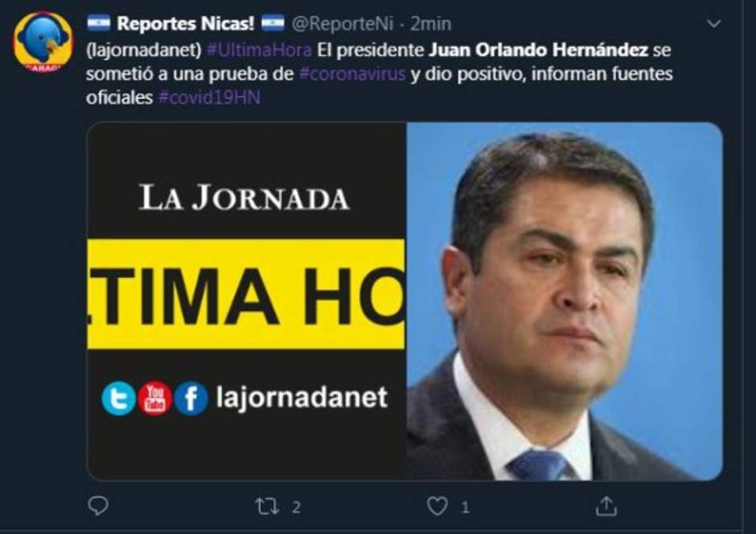Open the #coronavirus hashtag link
Viewport: 756px width, 534px height.
[x=352, y=74]
